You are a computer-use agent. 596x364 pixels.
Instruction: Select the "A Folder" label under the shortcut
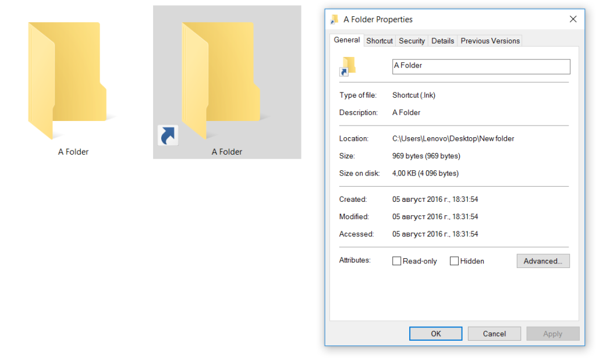227,151
